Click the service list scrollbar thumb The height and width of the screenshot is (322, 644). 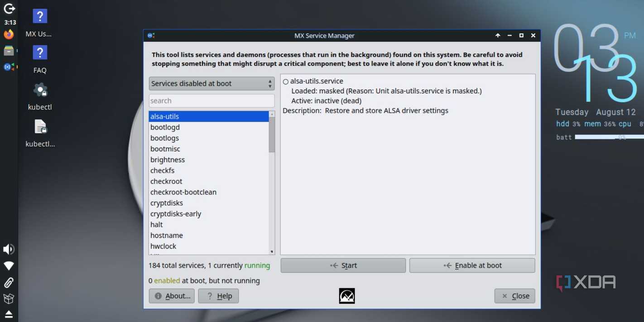[x=272, y=135]
